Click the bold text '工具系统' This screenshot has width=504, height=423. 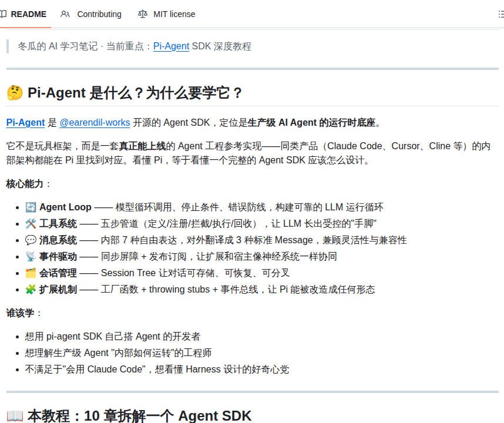tap(58, 224)
